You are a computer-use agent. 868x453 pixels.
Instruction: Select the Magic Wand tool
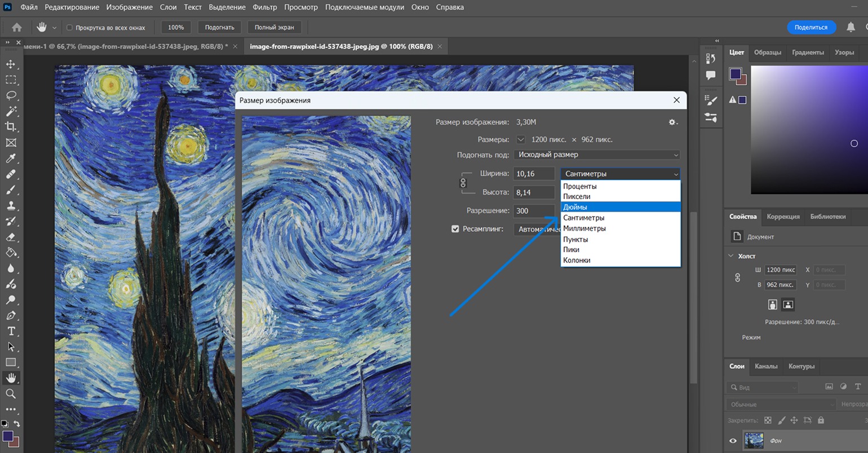[x=11, y=111]
